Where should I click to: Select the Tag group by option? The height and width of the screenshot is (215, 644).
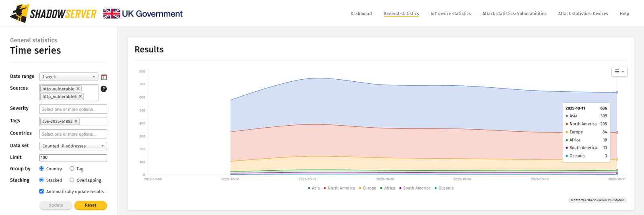[72, 169]
